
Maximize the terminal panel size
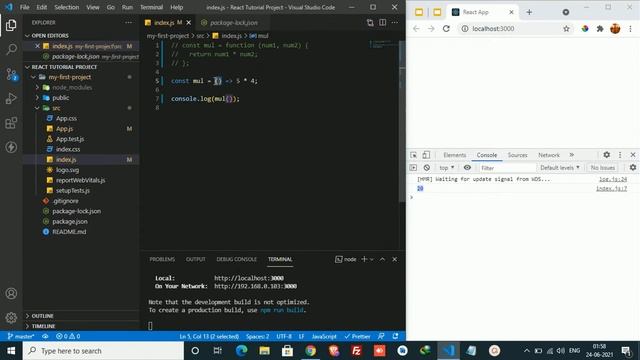[x=382, y=259]
